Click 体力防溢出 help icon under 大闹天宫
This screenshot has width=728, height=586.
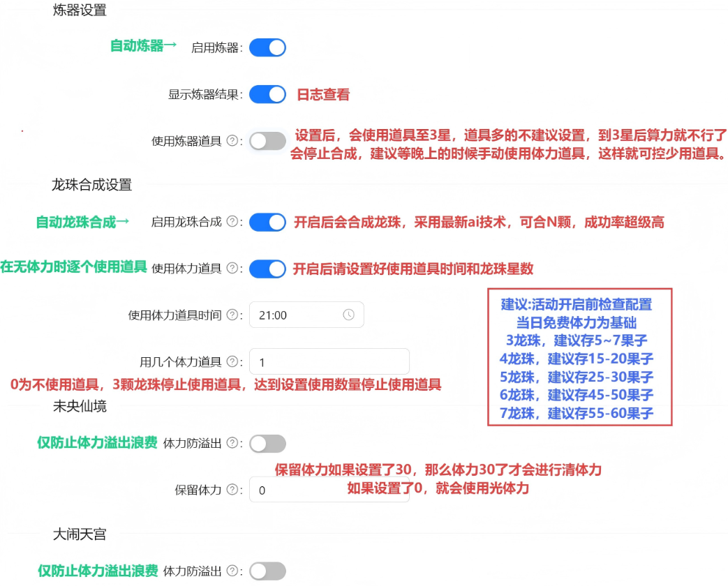[x=232, y=571]
